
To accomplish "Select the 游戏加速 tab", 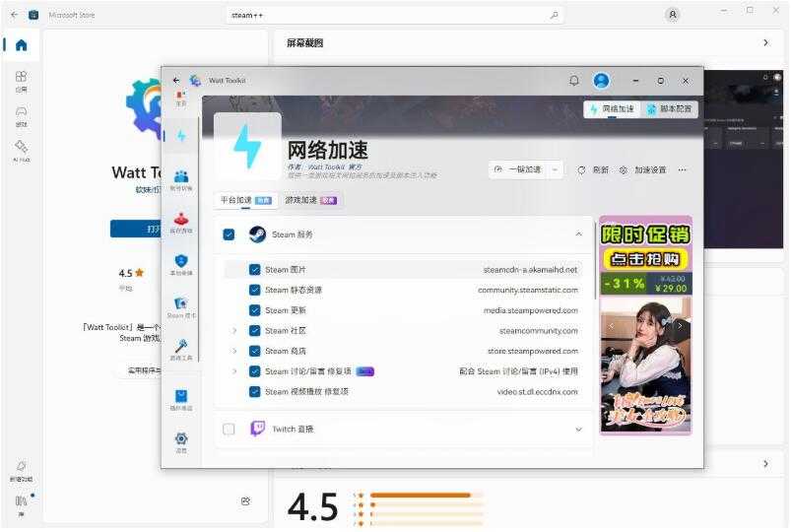I will click(x=311, y=200).
